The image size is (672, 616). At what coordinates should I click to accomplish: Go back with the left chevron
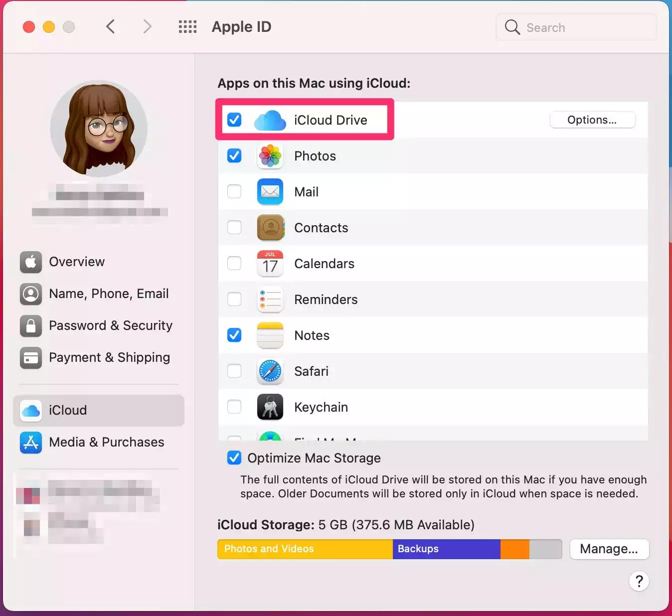pos(111,27)
